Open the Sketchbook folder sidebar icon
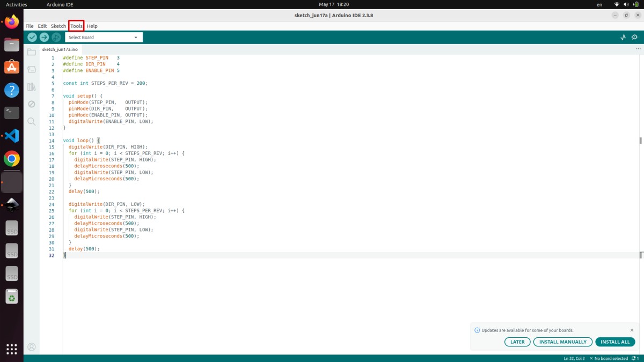This screenshot has height=362, width=644. pyautogui.click(x=32, y=52)
